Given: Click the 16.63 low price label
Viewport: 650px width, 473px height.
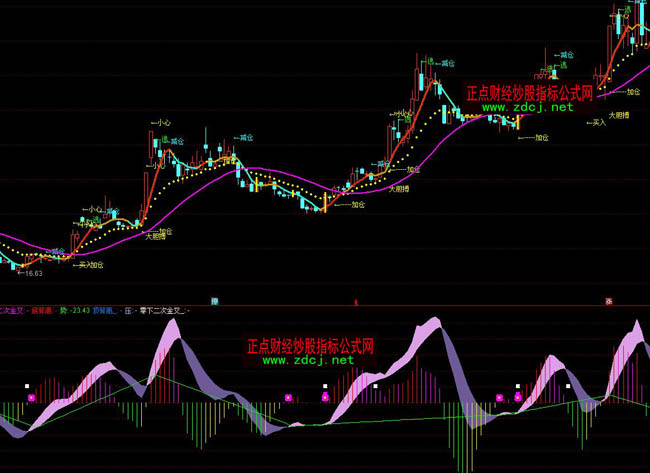Looking at the screenshot, I should coord(30,273).
